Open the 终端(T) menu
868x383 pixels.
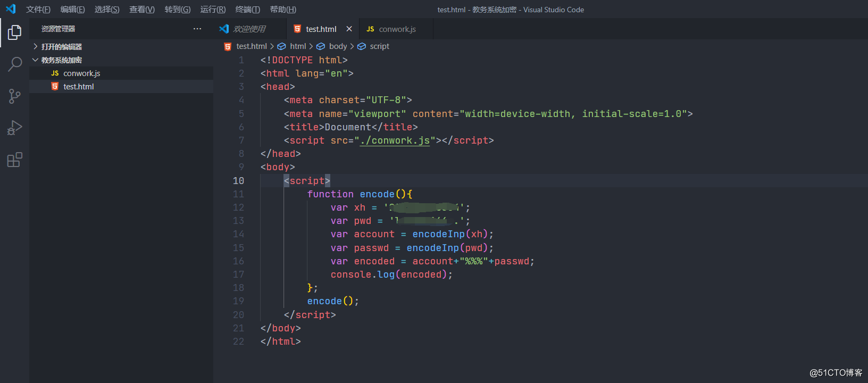248,10
